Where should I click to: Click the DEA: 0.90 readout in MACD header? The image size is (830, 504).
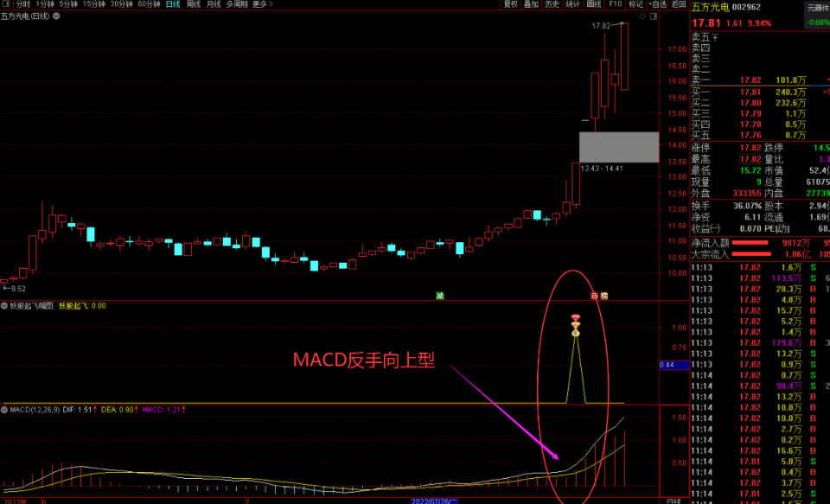click(x=119, y=410)
